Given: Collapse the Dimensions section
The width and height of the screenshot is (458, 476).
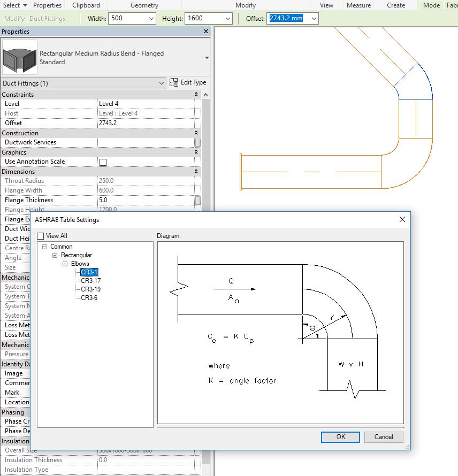Looking at the screenshot, I should [x=196, y=172].
